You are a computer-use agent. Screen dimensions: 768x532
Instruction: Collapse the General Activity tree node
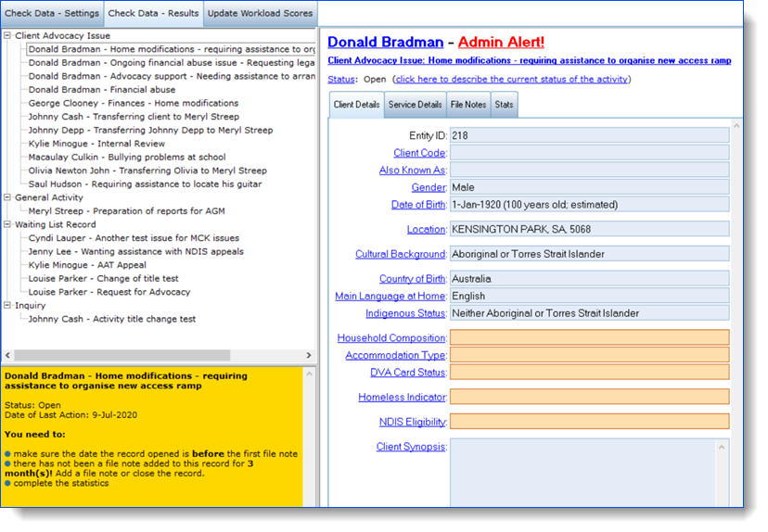pos(7,197)
